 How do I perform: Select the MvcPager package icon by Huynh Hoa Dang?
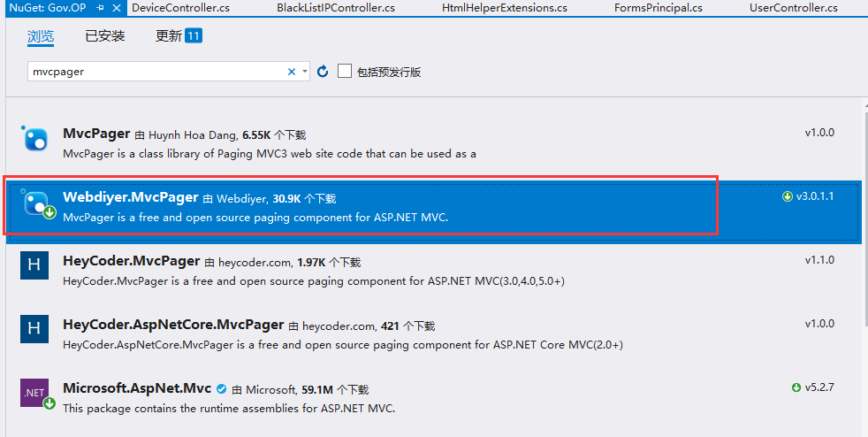[34, 139]
